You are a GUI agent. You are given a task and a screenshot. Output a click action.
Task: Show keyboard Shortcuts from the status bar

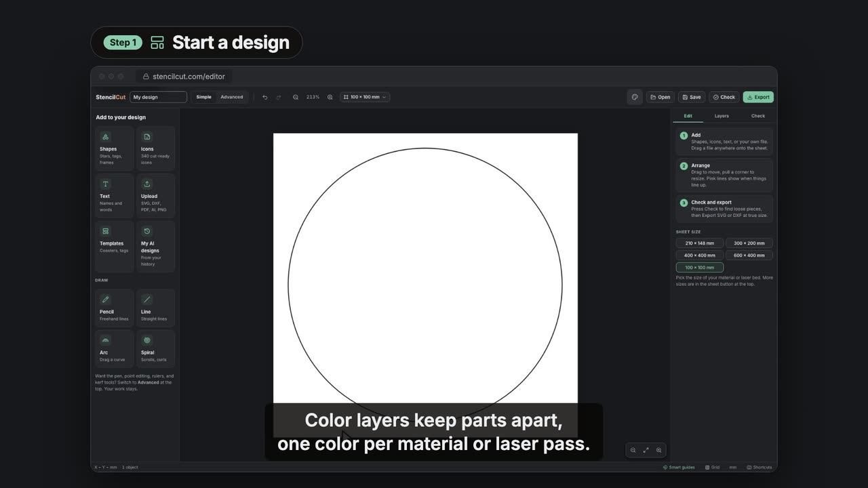(759, 467)
